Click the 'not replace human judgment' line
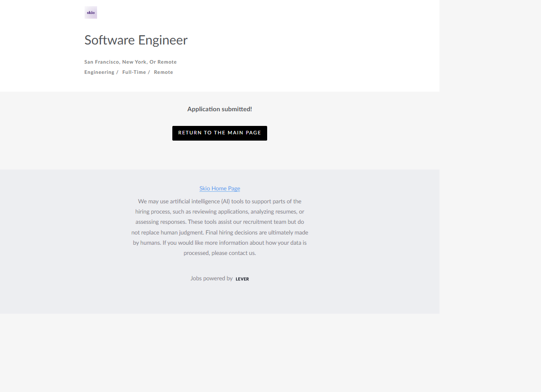The height and width of the screenshot is (392, 541). point(220,232)
